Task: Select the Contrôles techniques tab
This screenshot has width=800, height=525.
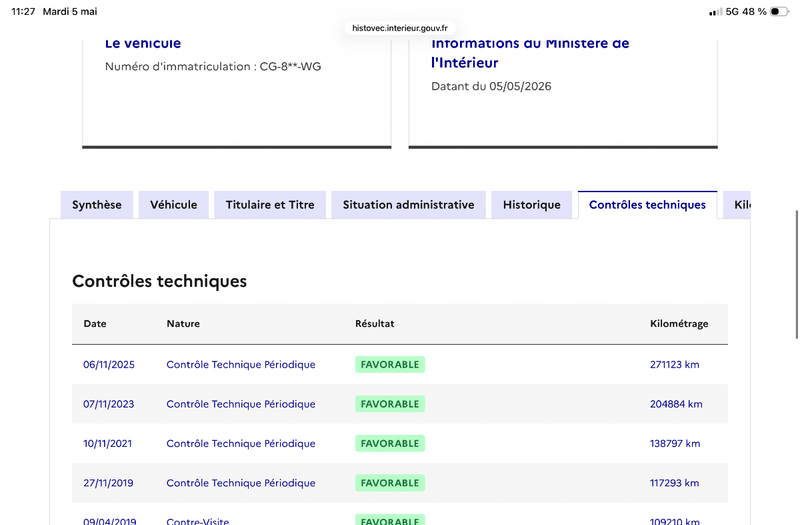Action: (647, 205)
